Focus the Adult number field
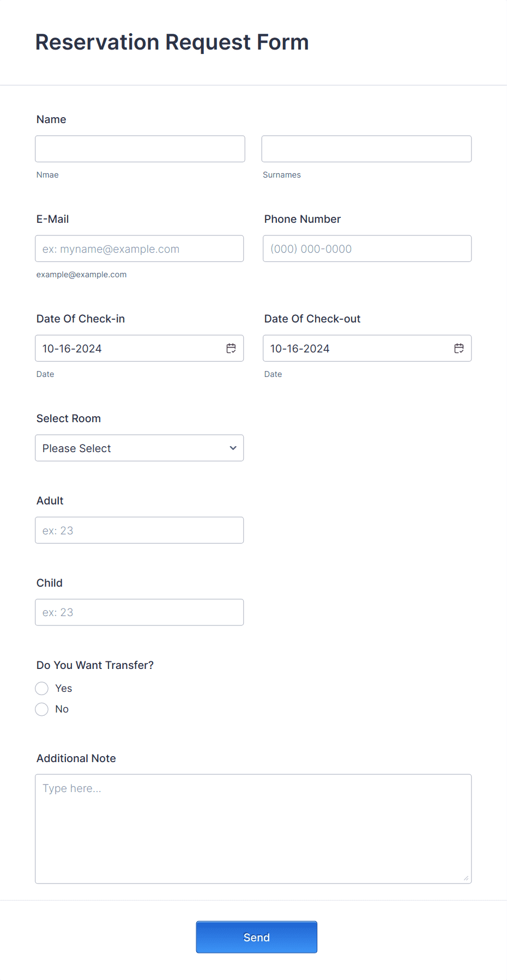Image resolution: width=507 pixels, height=980 pixels. (x=140, y=530)
